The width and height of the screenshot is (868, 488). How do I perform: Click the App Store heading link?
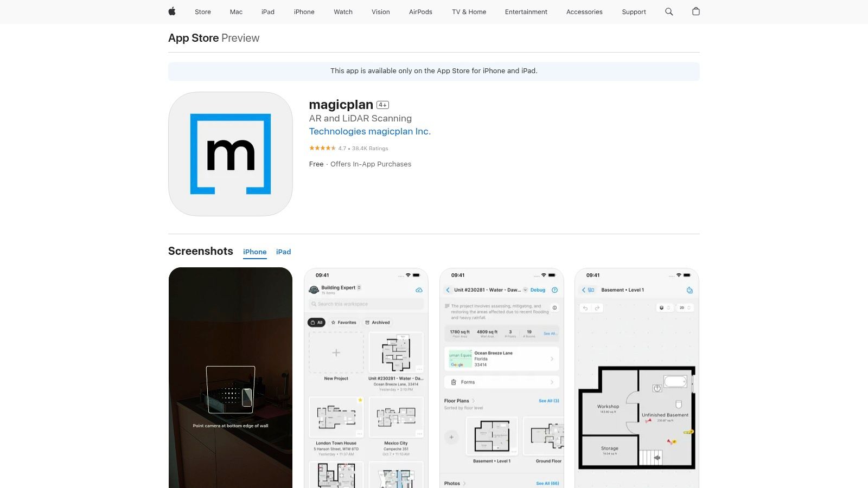[193, 38]
